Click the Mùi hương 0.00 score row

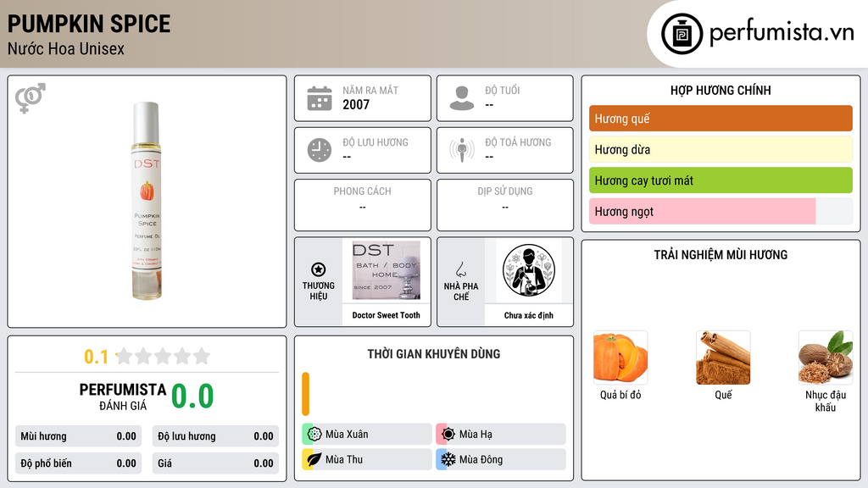tap(78, 436)
